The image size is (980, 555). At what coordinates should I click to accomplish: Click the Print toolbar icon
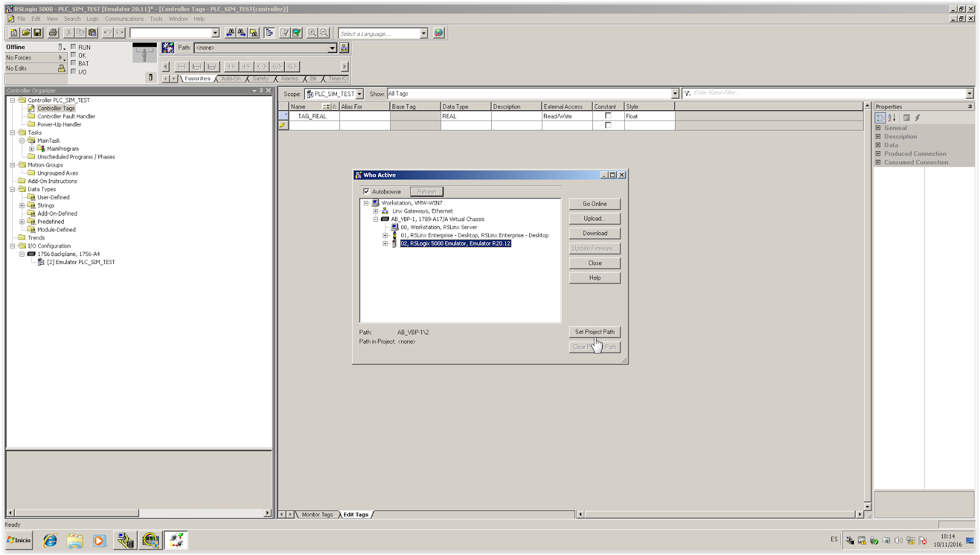tap(53, 32)
